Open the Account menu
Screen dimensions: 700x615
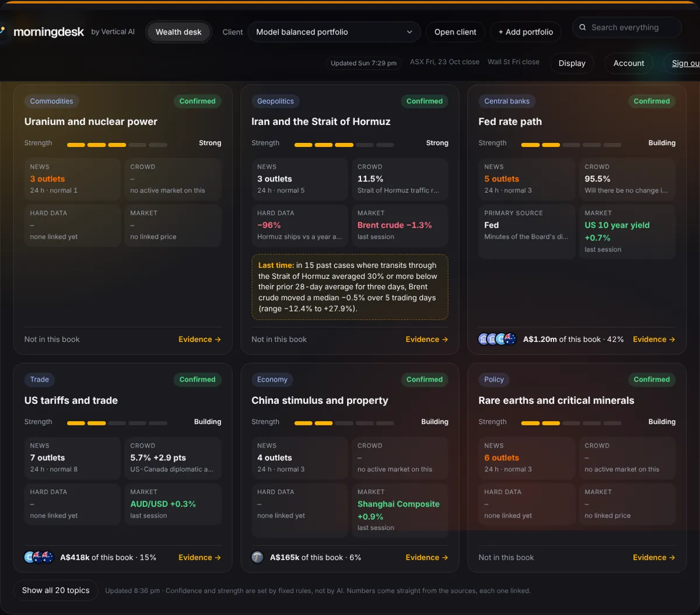tap(629, 63)
